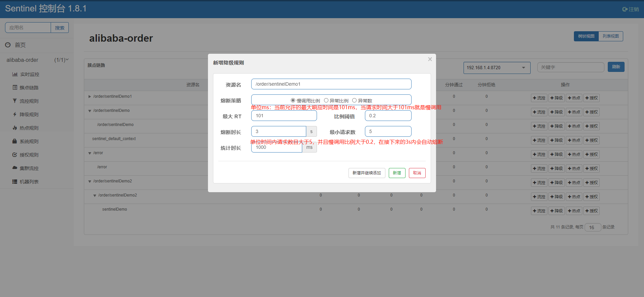This screenshot has height=297, width=644.
Task: Click the green 新增 button
Action: click(x=397, y=173)
